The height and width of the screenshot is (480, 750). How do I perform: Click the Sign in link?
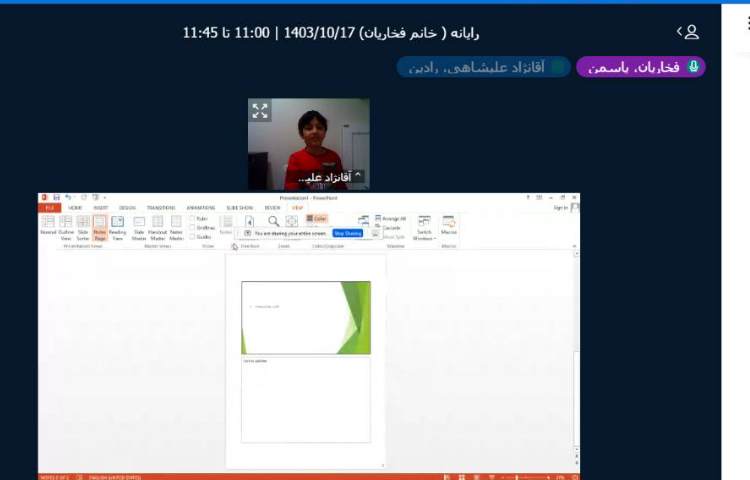561,207
